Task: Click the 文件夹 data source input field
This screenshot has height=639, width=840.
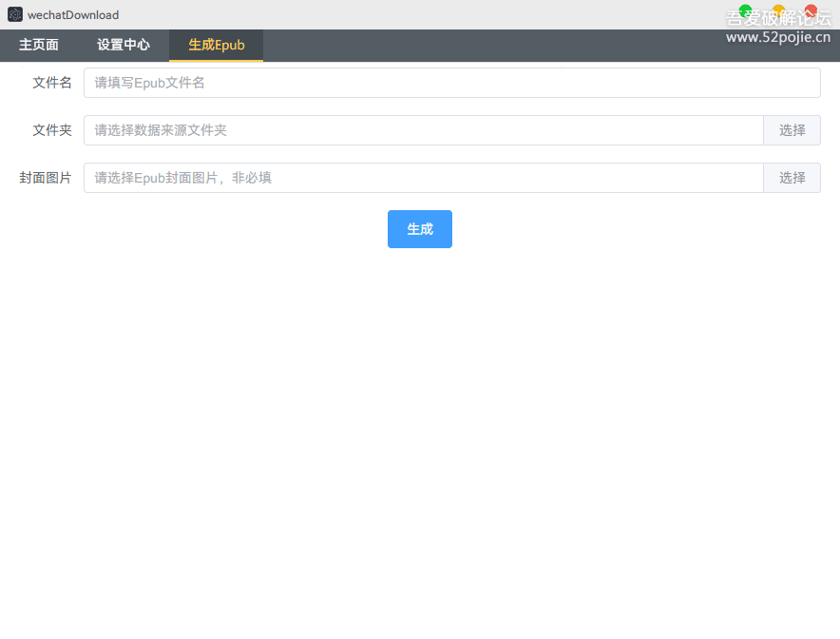Action: point(424,130)
